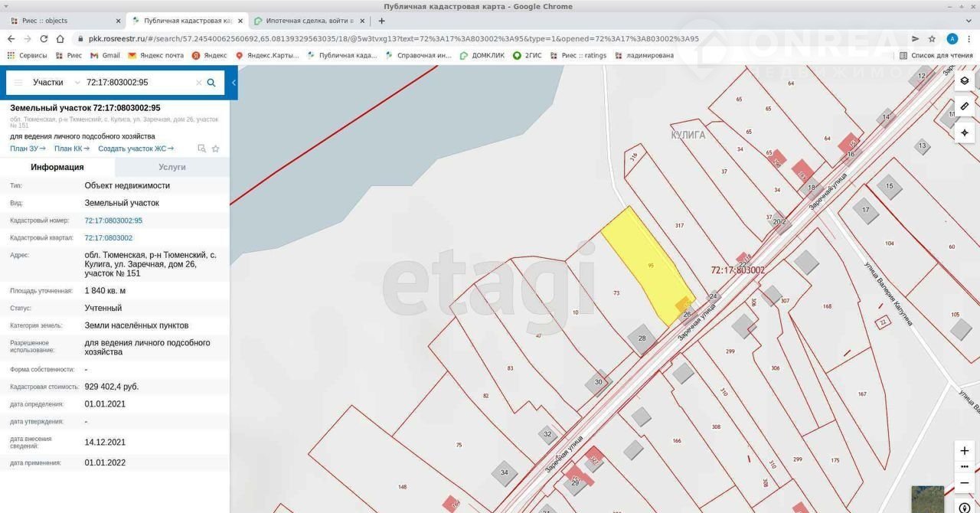Viewport: 980px width, 513px height.
Task: Clear the cadastral number search field
Action: click(x=198, y=83)
